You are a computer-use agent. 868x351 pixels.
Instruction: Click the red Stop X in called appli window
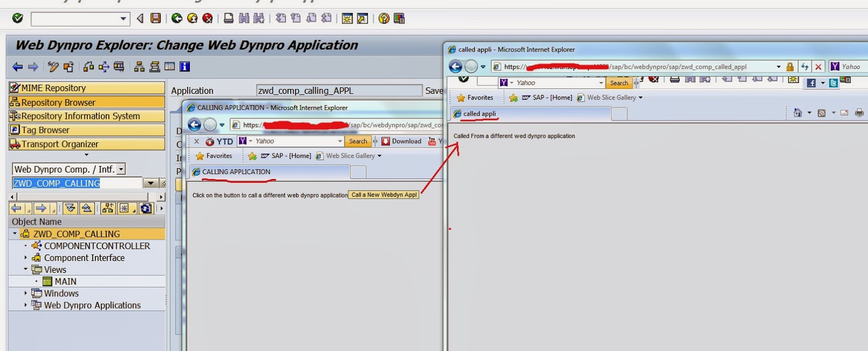(x=819, y=67)
